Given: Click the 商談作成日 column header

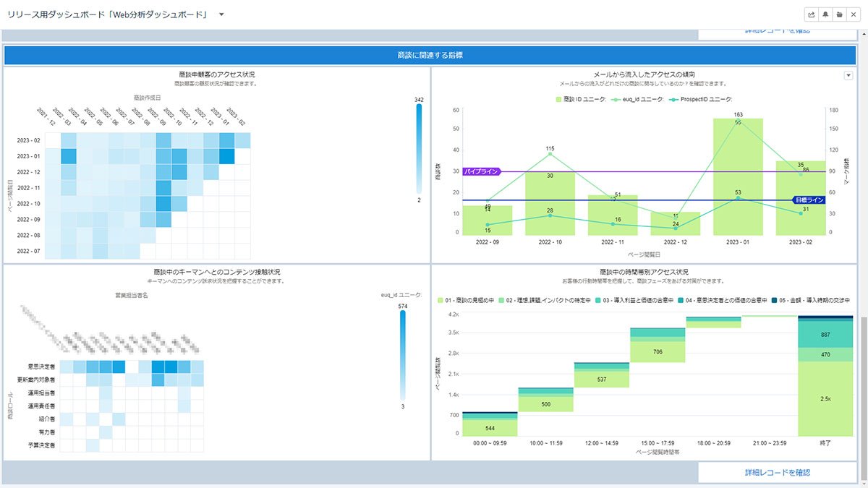Looking at the screenshot, I should 148,97.
